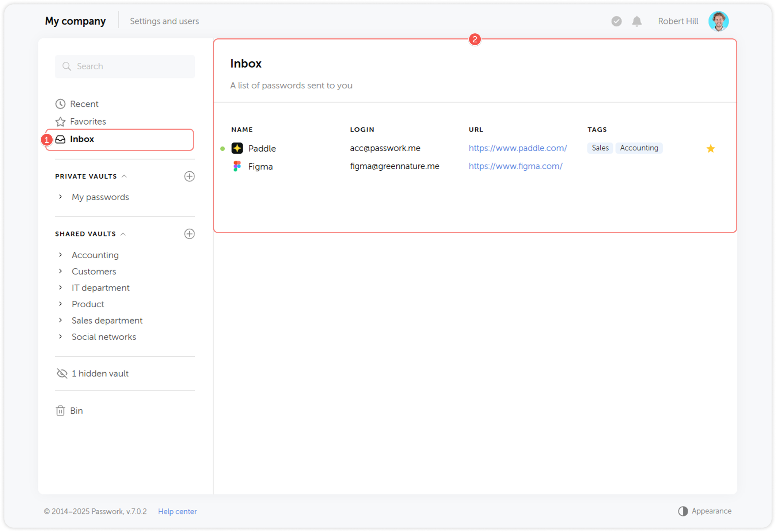Open the Bin trash icon
This screenshot has height=532, width=776.
click(60, 411)
